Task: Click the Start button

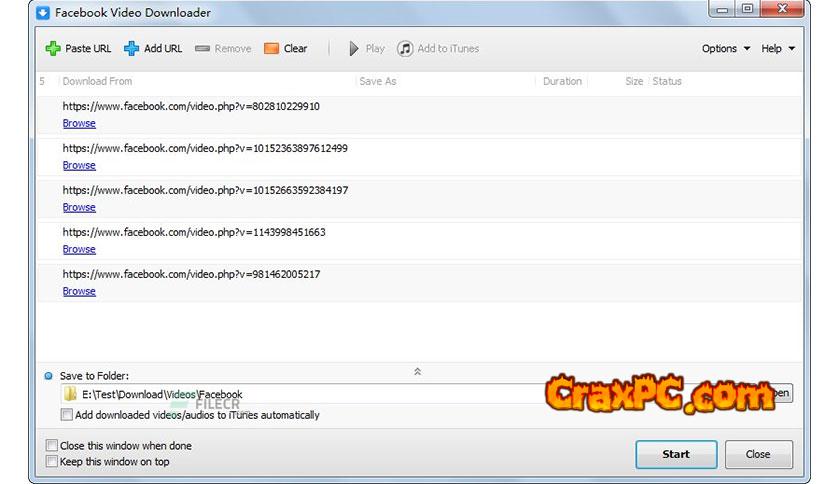Action: tap(676, 454)
